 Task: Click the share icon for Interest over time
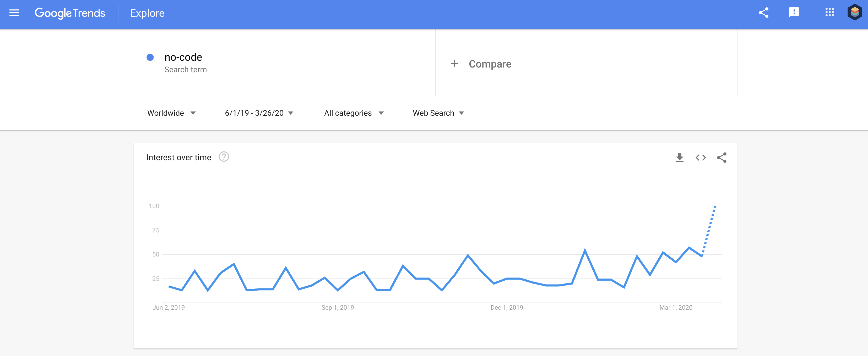(721, 157)
